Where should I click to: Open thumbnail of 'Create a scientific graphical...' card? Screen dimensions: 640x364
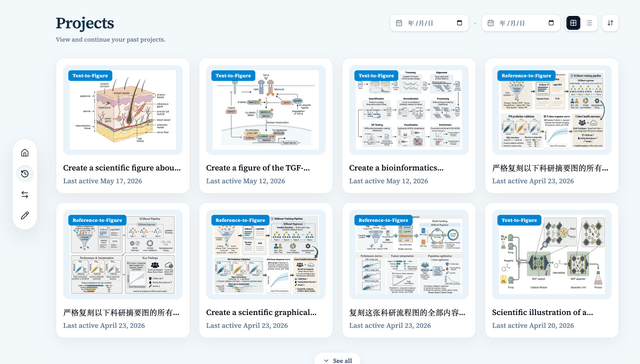(x=266, y=254)
